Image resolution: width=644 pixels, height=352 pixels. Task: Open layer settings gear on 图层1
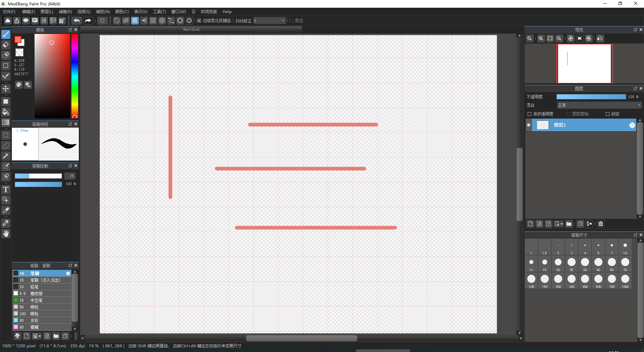pos(633,125)
